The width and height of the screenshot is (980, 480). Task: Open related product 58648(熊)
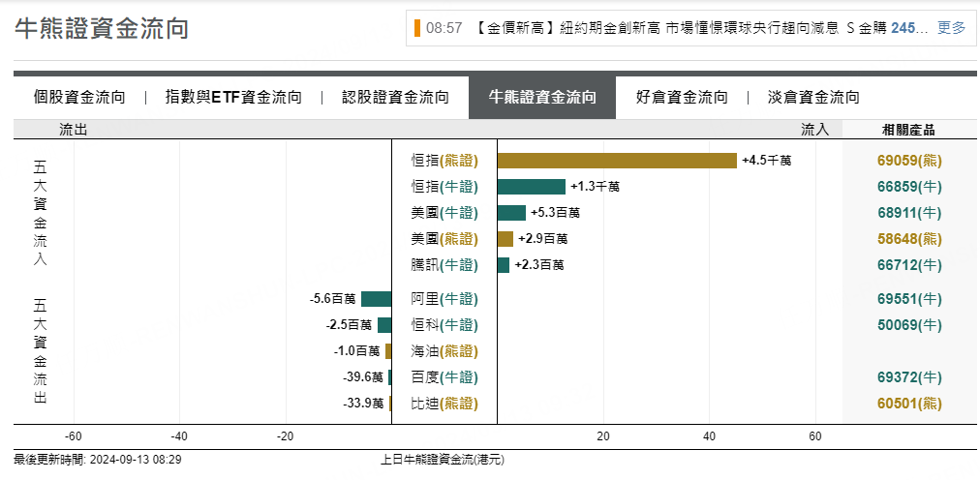(x=909, y=239)
